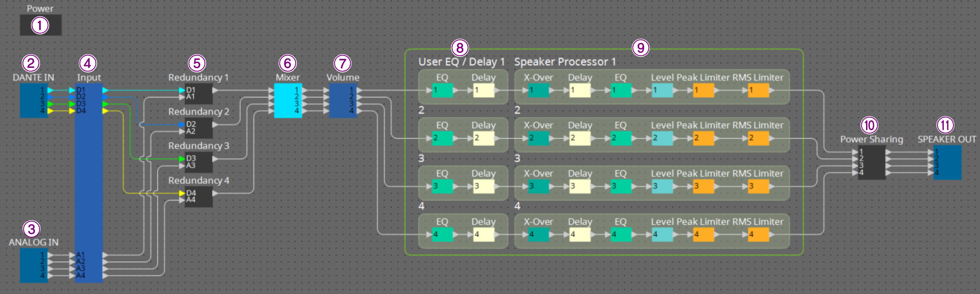Open User EQ block for channel 2
Viewport: 980px width, 294px height.
(443, 139)
